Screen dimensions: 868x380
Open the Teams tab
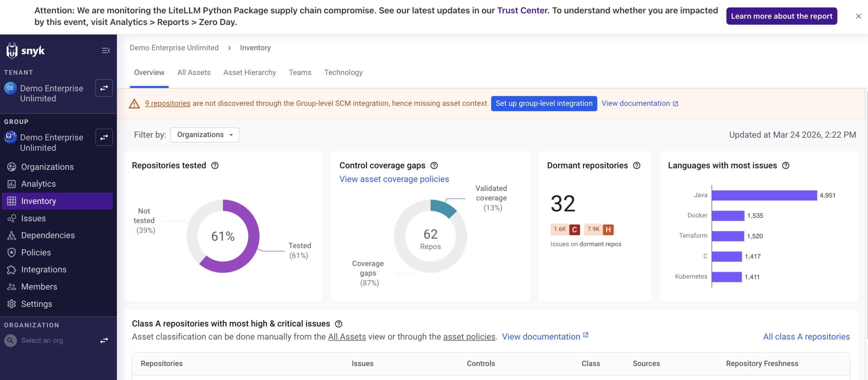pos(300,72)
